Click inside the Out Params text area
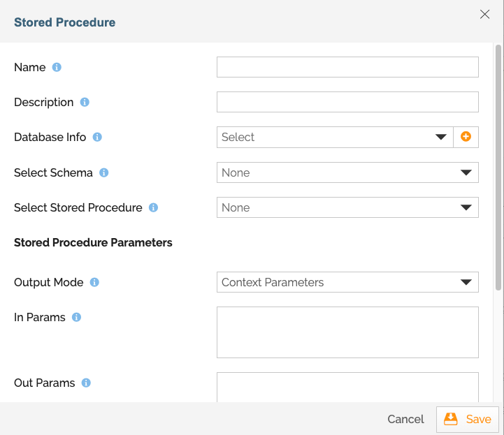Viewport: 504px width, 435px height. point(347,387)
